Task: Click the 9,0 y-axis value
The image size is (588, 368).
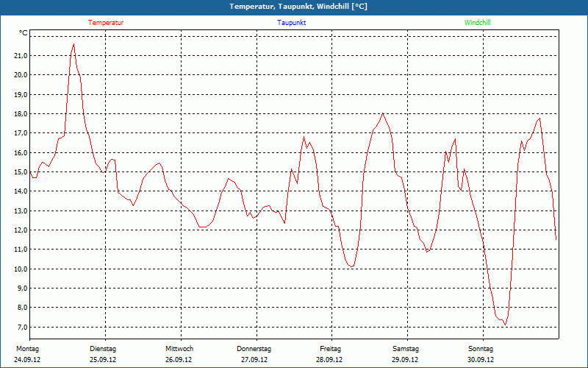Action: [x=22, y=288]
